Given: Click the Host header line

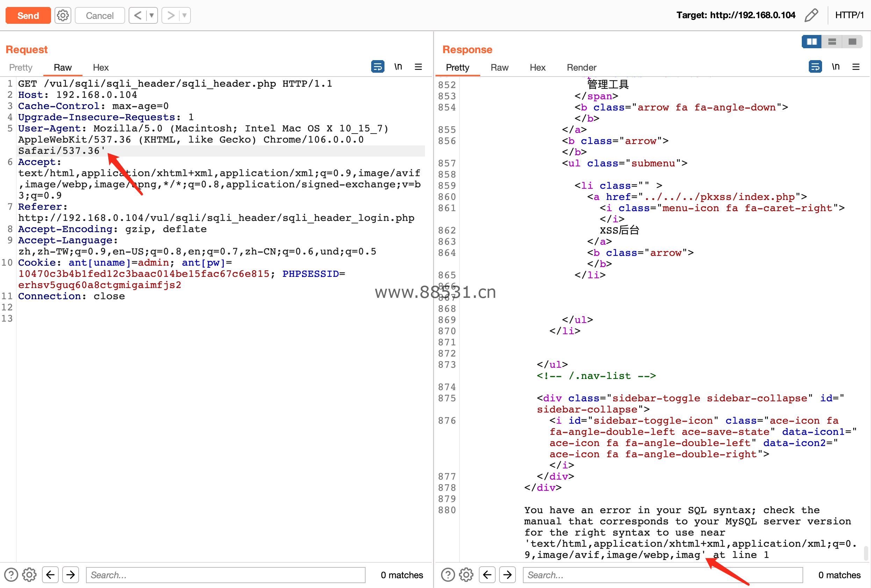Looking at the screenshot, I should [78, 95].
